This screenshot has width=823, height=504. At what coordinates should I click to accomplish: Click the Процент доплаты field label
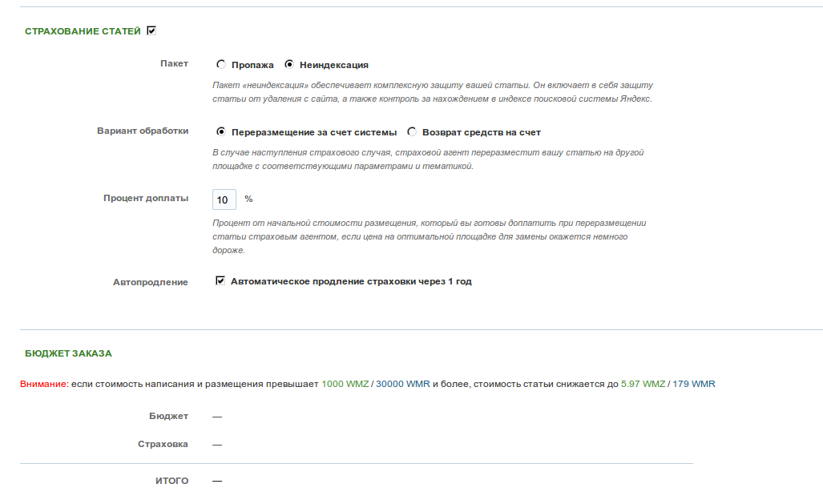coord(146,198)
